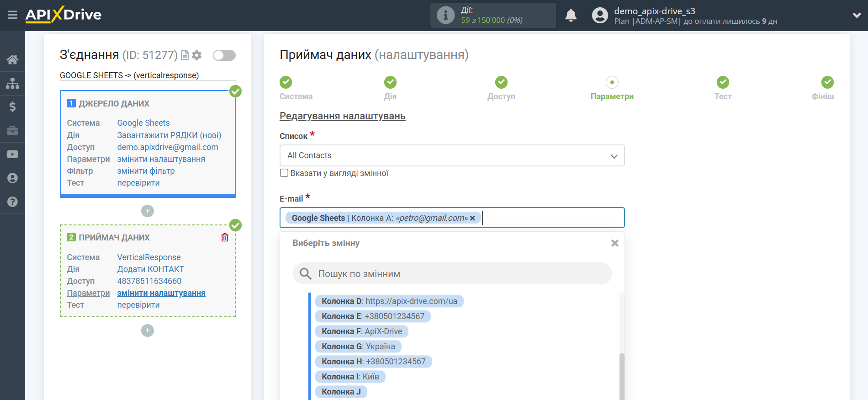Click source перевірити test link

(x=138, y=183)
